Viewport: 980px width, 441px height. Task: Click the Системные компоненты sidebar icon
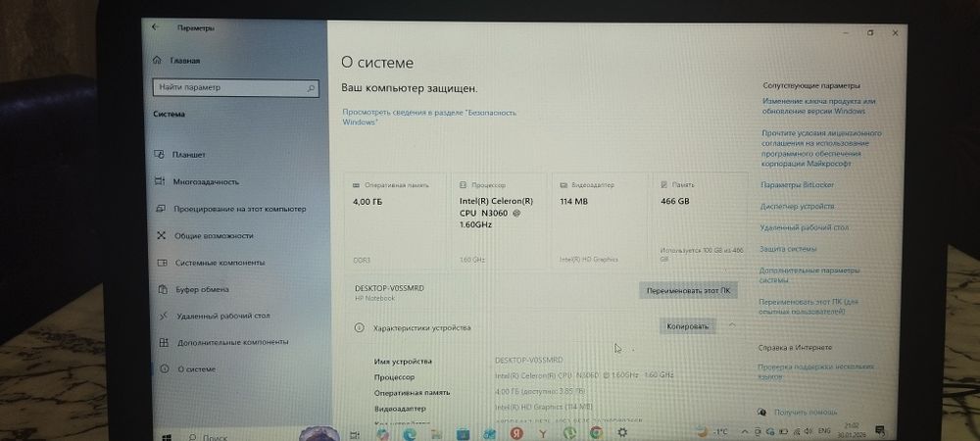tap(162, 263)
